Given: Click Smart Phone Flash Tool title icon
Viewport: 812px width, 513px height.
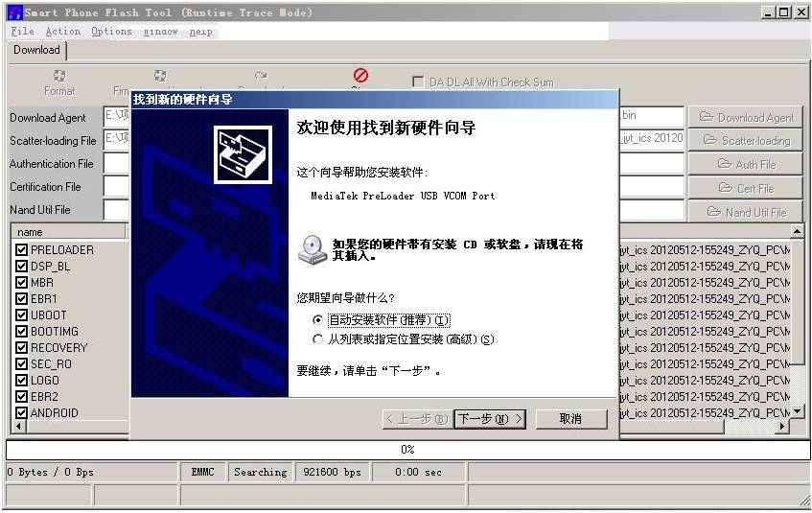Looking at the screenshot, I should click(15, 12).
